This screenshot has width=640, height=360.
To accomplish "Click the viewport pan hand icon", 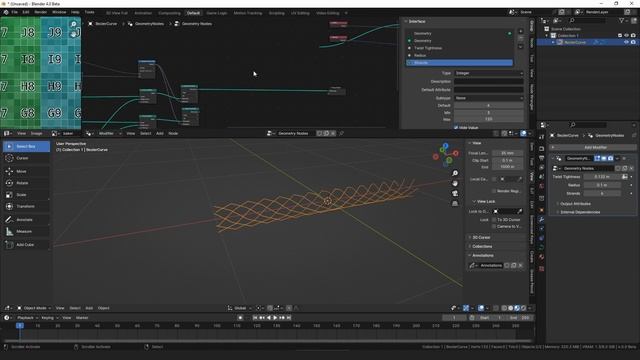I will pyautogui.click(x=455, y=183).
